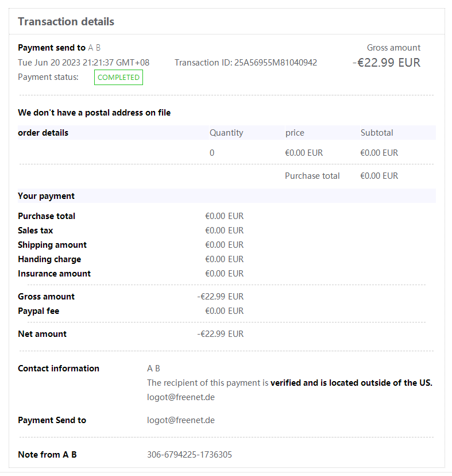This screenshot has width=452, height=476.
Task: Click the order details header label
Action: point(43,133)
